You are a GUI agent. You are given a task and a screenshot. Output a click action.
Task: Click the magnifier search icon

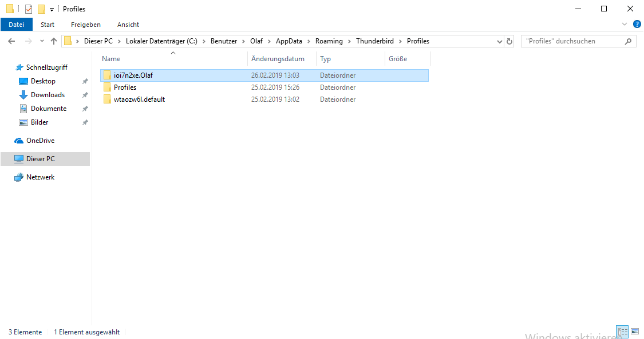(x=628, y=41)
